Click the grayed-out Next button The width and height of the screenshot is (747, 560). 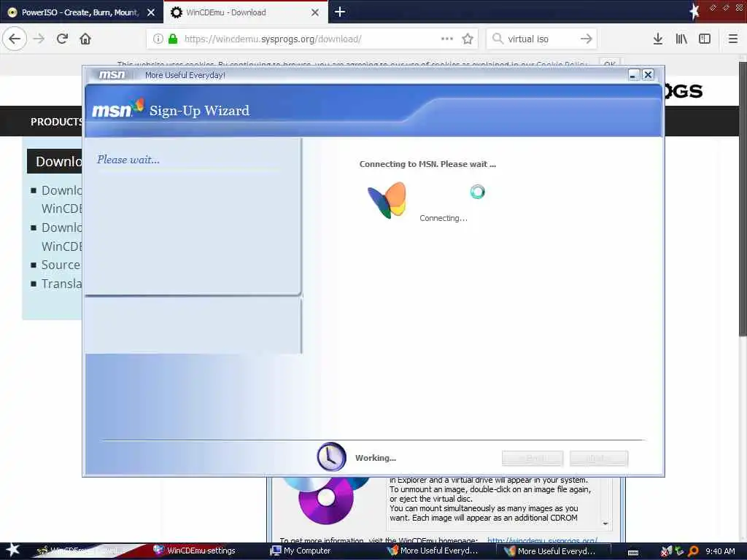click(599, 458)
